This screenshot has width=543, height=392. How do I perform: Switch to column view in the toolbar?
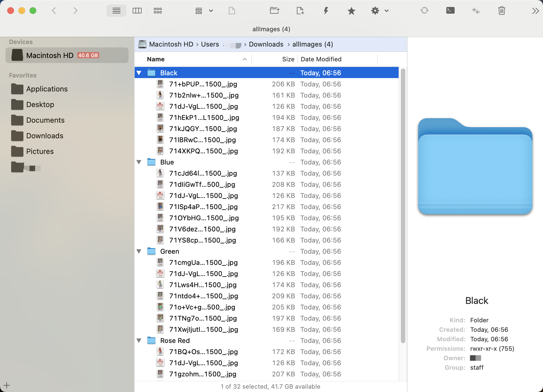(137, 11)
